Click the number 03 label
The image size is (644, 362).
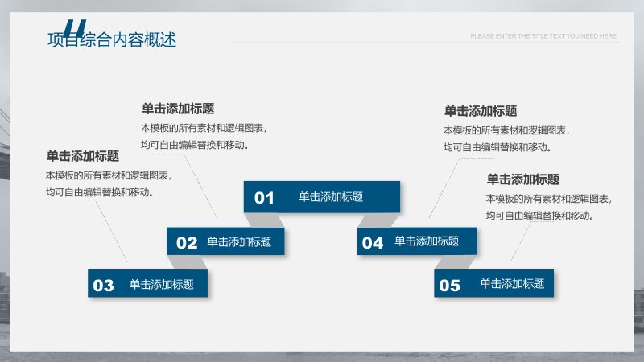103,286
